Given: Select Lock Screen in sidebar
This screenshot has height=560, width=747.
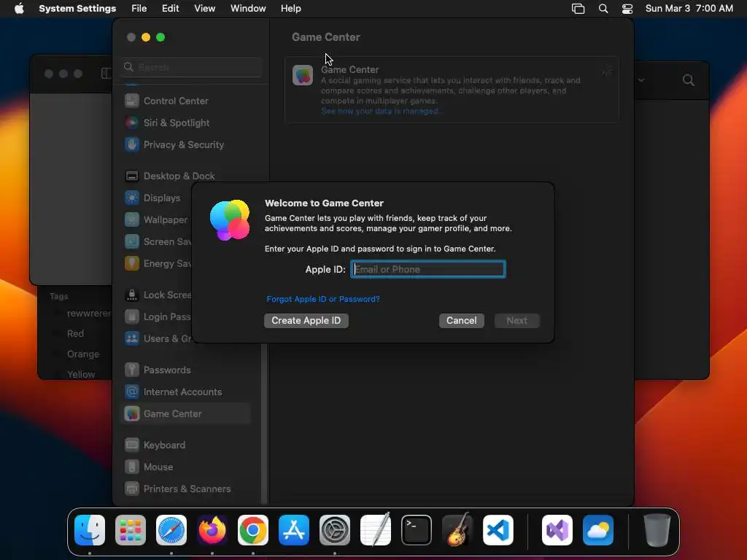Looking at the screenshot, I should pos(156,295).
